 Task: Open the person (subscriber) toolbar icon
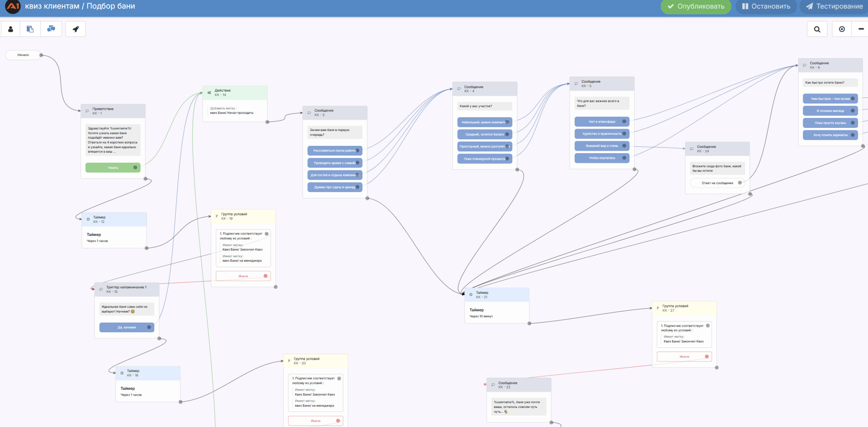tap(10, 29)
